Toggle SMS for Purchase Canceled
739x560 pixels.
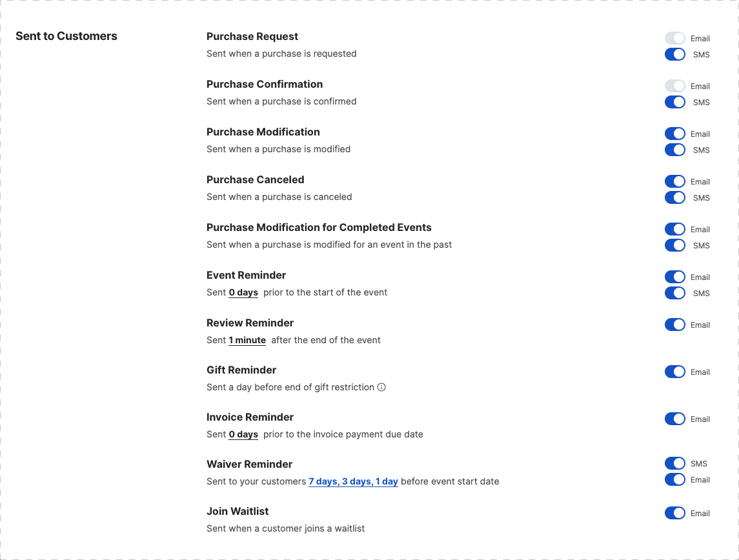click(675, 197)
